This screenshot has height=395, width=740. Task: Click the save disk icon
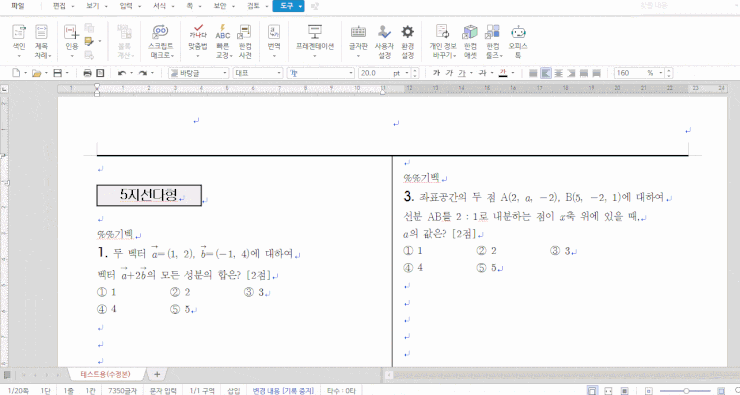(58, 73)
